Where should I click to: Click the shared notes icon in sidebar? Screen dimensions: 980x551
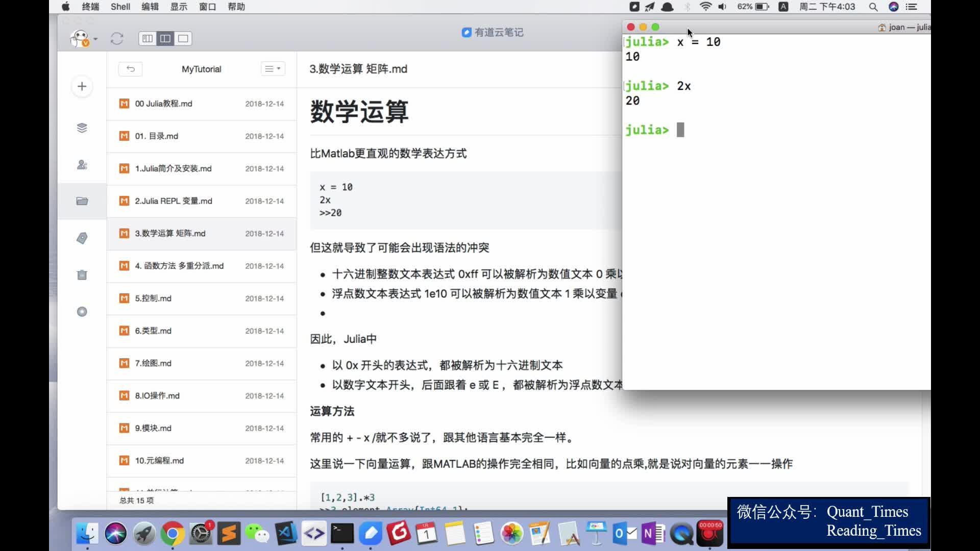(82, 165)
